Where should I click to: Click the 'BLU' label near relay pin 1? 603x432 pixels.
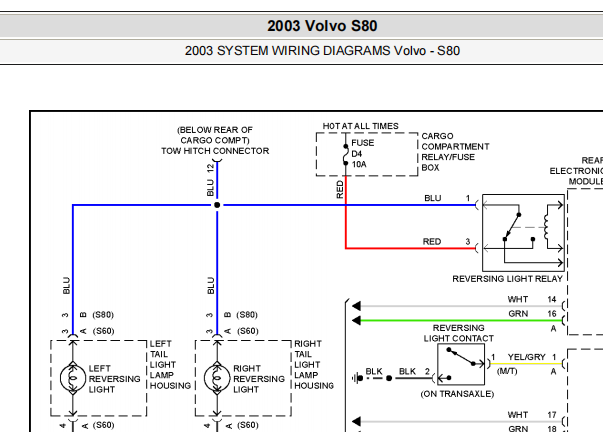tap(433, 198)
